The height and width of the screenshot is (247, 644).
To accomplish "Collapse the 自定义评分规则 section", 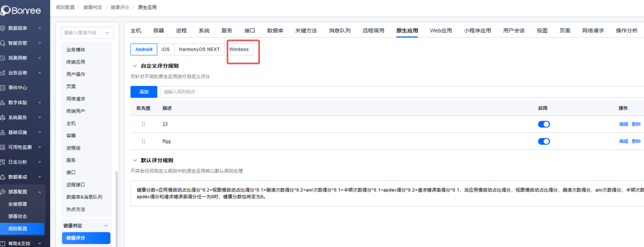I will pos(135,66).
